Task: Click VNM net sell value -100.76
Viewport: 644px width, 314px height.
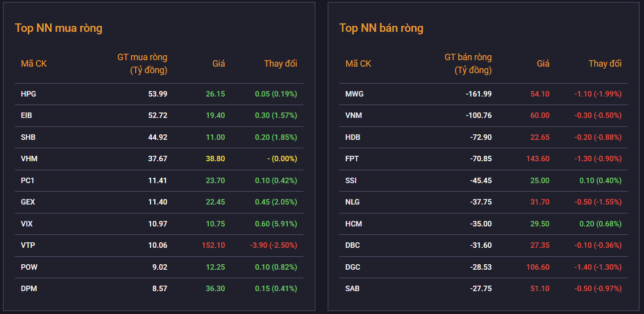Action: pos(479,115)
